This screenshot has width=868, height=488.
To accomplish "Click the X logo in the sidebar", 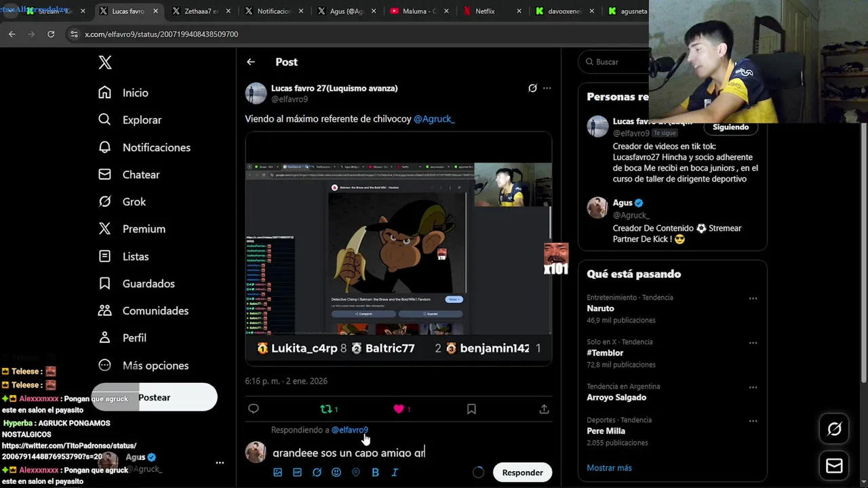I will tap(105, 62).
